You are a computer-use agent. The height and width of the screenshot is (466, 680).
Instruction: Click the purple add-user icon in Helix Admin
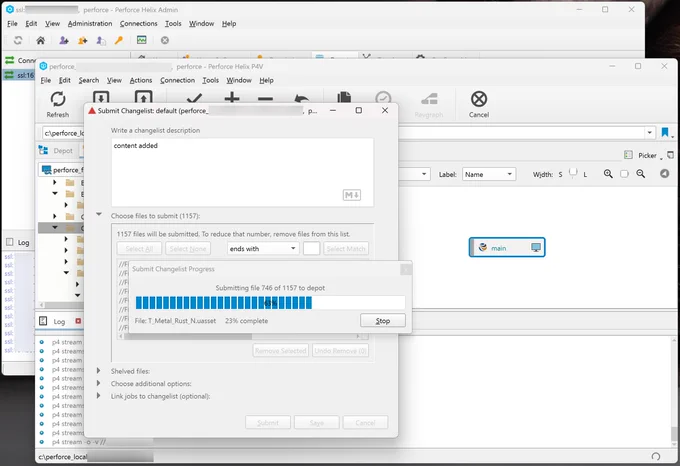tap(64, 40)
